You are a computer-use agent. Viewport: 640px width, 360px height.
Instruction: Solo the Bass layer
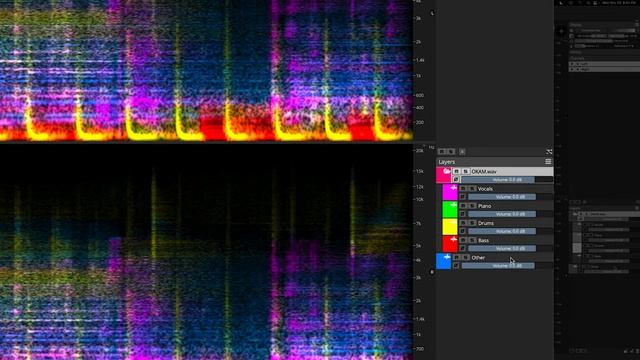tap(472, 240)
